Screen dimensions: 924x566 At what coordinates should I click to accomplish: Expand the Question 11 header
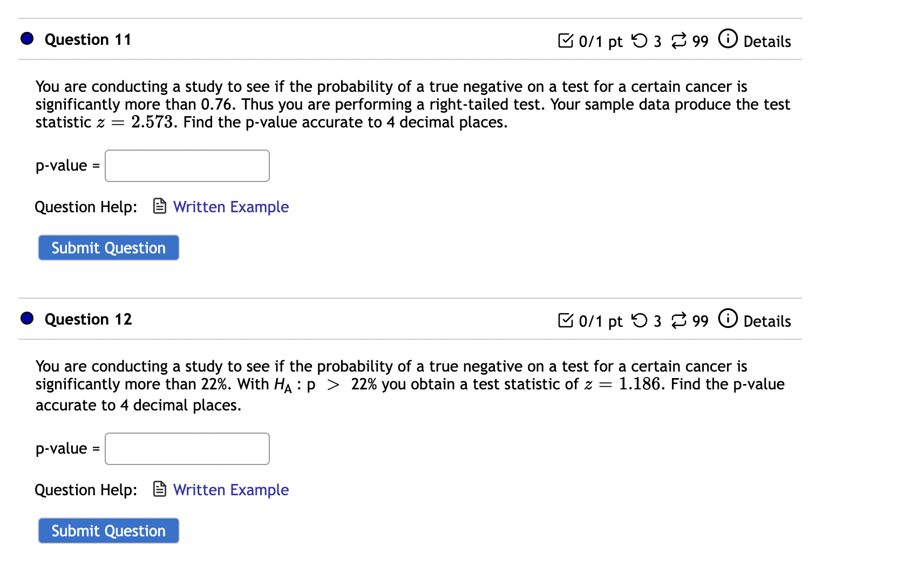tap(88, 39)
